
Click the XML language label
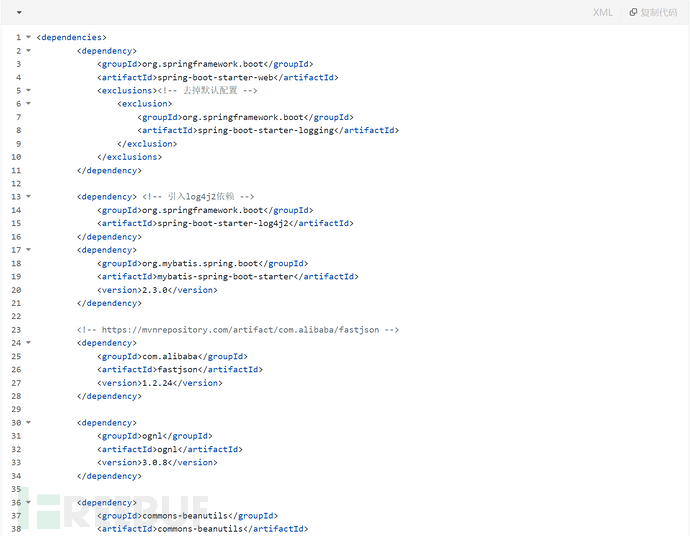[603, 12]
